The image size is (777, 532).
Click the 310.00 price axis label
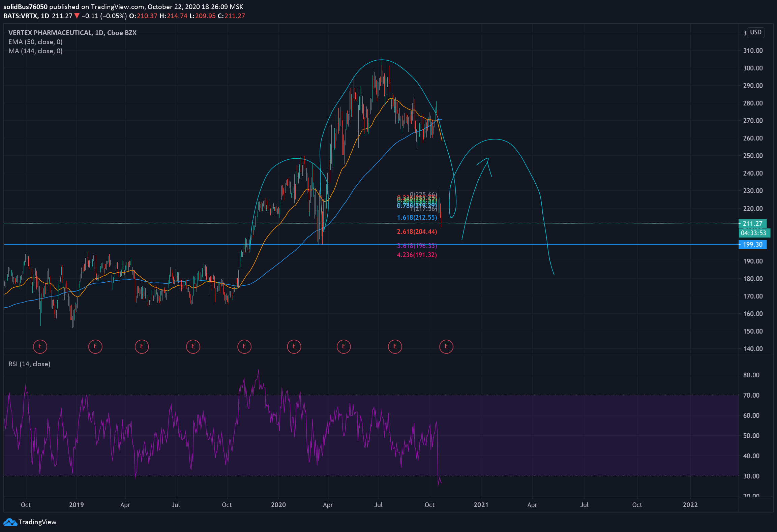point(753,51)
